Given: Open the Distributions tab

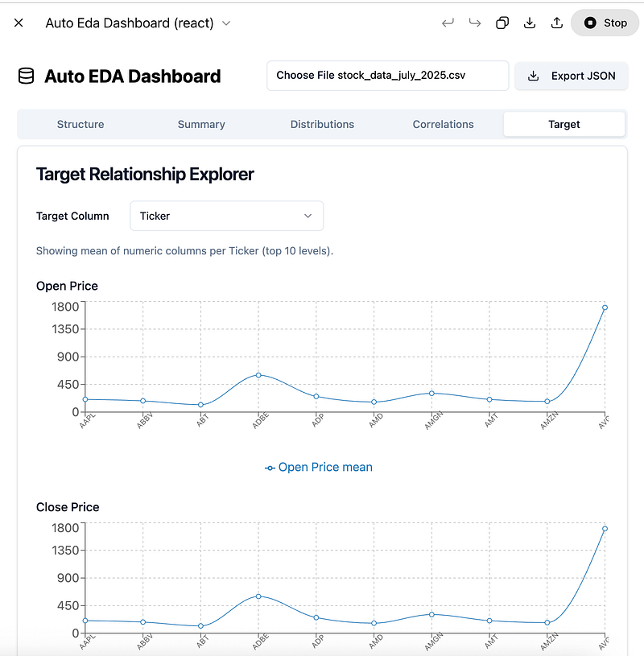Looking at the screenshot, I should click(x=322, y=124).
